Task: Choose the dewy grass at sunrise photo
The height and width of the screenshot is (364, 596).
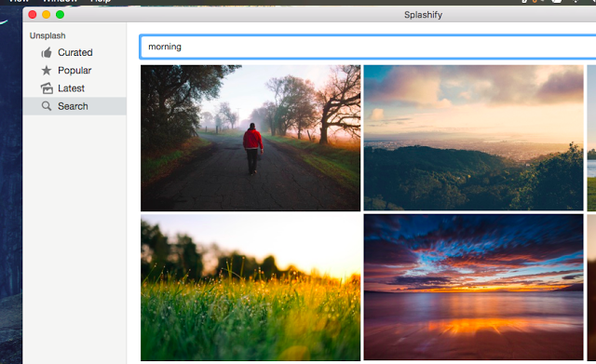Action: point(251,288)
